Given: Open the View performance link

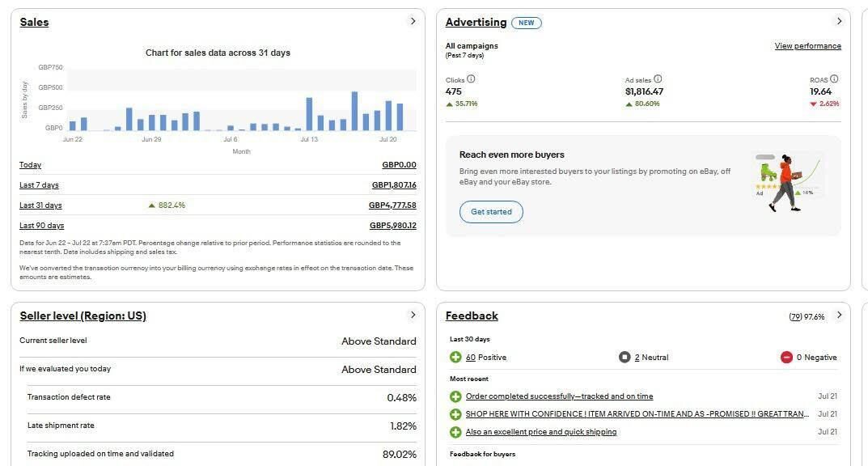Looking at the screenshot, I should tap(807, 46).
